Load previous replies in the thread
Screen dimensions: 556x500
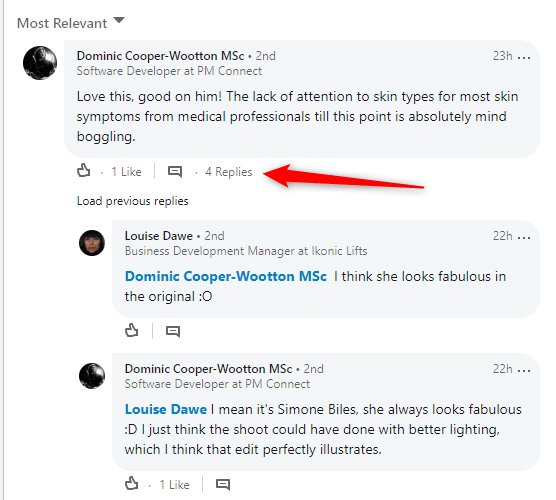tap(133, 201)
